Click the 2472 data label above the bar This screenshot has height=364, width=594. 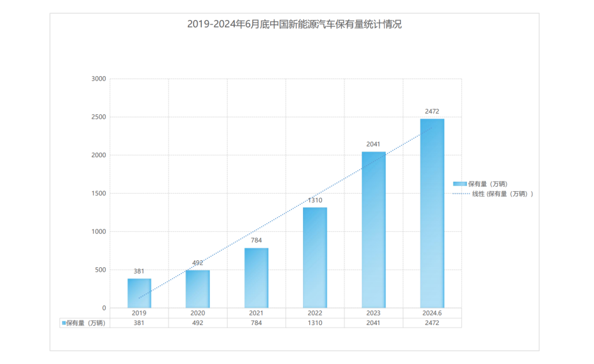tap(432, 111)
